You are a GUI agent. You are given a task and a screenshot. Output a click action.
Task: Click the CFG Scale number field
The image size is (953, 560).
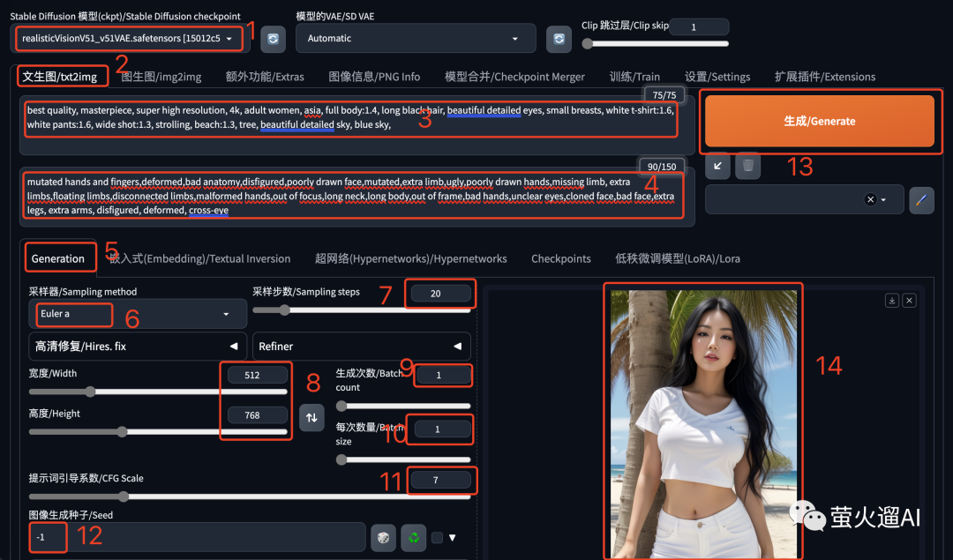click(440, 480)
